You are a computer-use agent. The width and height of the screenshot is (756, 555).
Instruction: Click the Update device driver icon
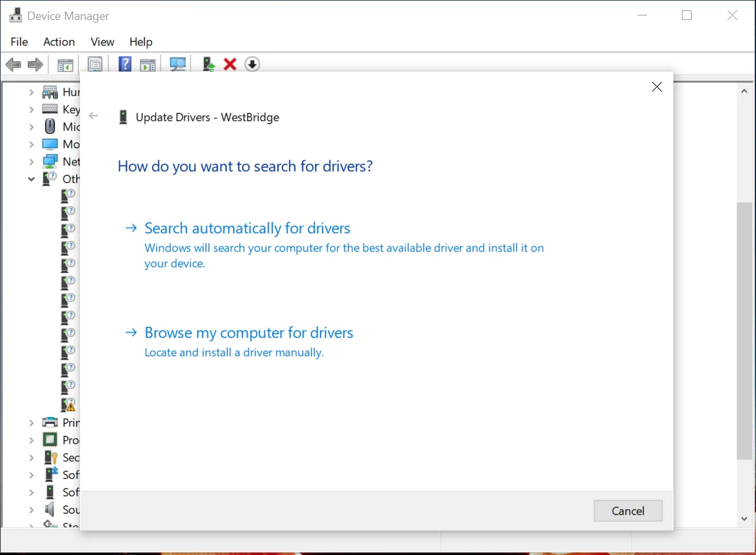coord(208,64)
